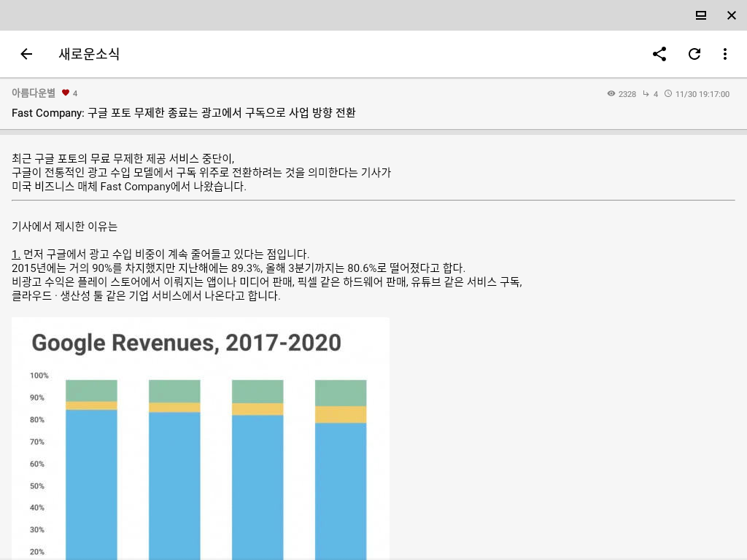This screenshot has height=560, width=747.
Task: Click the chart heading Google Revenues, 2017-2020
Action: [186, 343]
